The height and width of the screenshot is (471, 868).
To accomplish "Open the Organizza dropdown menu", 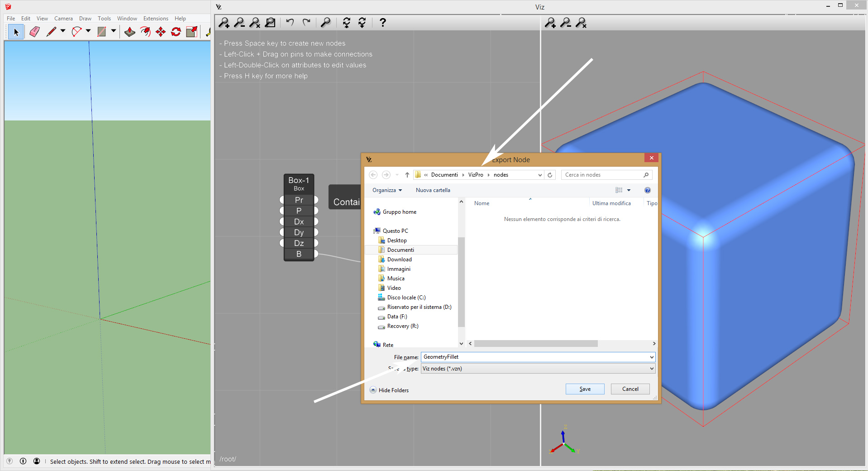I will (387, 190).
